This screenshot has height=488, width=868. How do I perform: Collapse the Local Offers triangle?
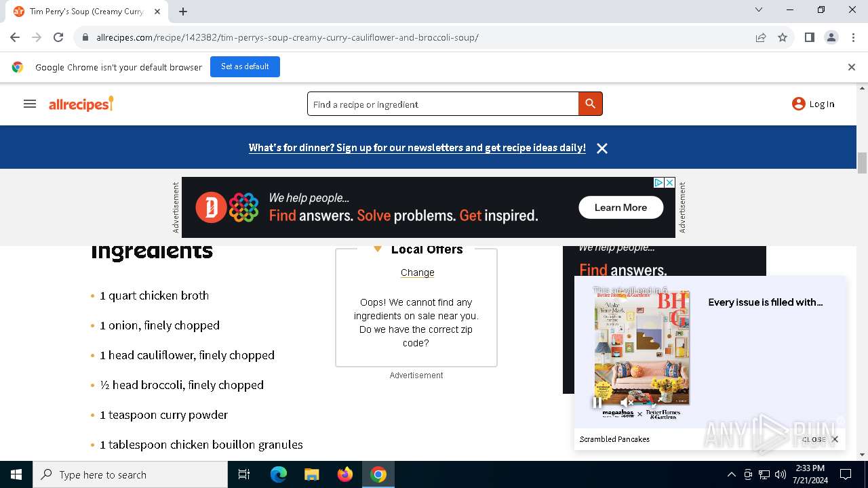pos(378,249)
